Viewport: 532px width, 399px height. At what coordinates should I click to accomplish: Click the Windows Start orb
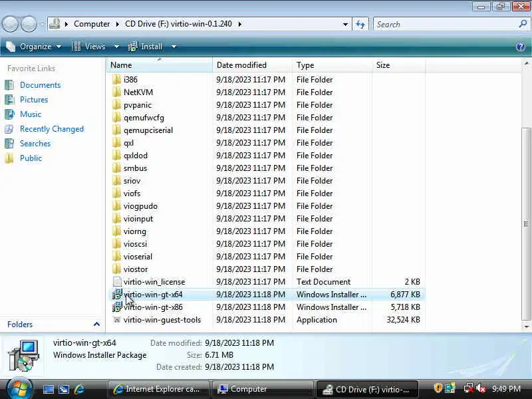pos(19,389)
